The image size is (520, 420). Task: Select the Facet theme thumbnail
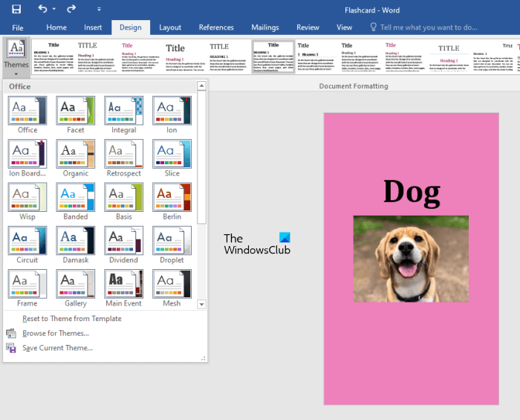point(76,110)
